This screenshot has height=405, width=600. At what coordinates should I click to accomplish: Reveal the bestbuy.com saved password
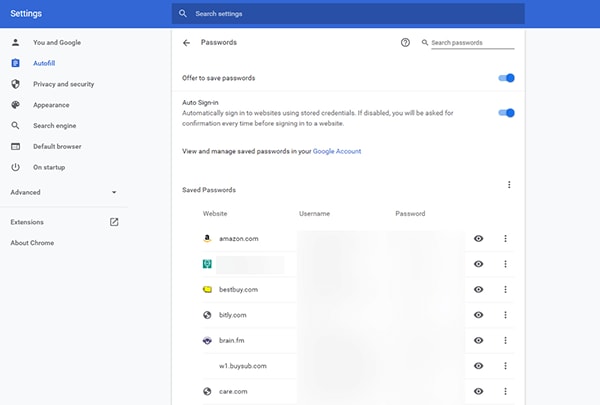(x=479, y=289)
